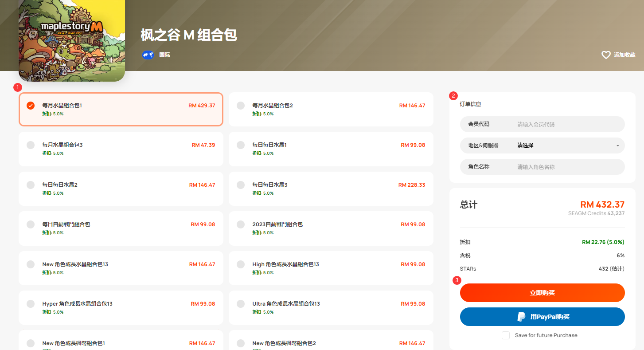
Task: Click the 6% tax value
Action: pos(621,256)
